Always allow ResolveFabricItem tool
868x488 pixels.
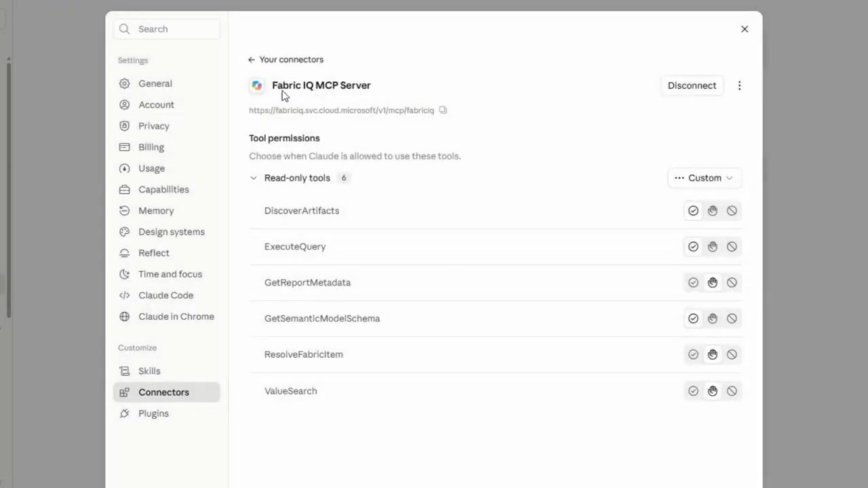pos(693,354)
